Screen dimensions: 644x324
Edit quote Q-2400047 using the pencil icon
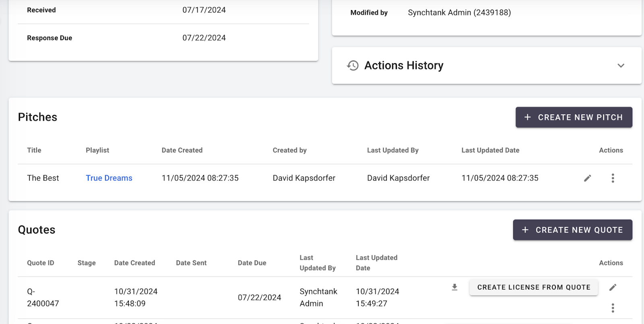click(x=613, y=287)
